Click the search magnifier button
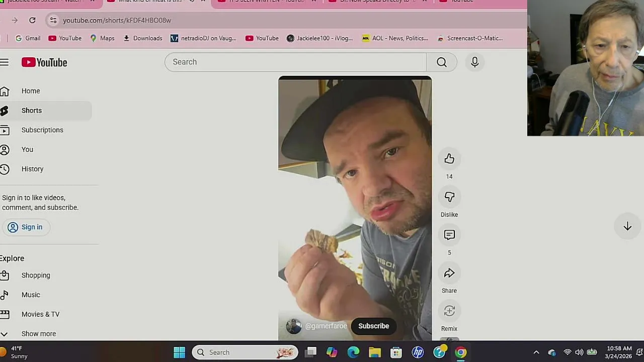Image resolution: width=644 pixels, height=362 pixels. 442,62
